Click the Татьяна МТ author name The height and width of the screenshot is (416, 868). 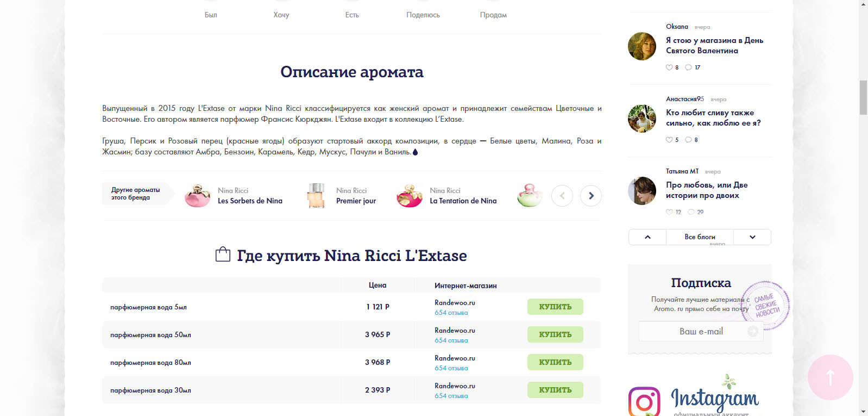coord(682,171)
